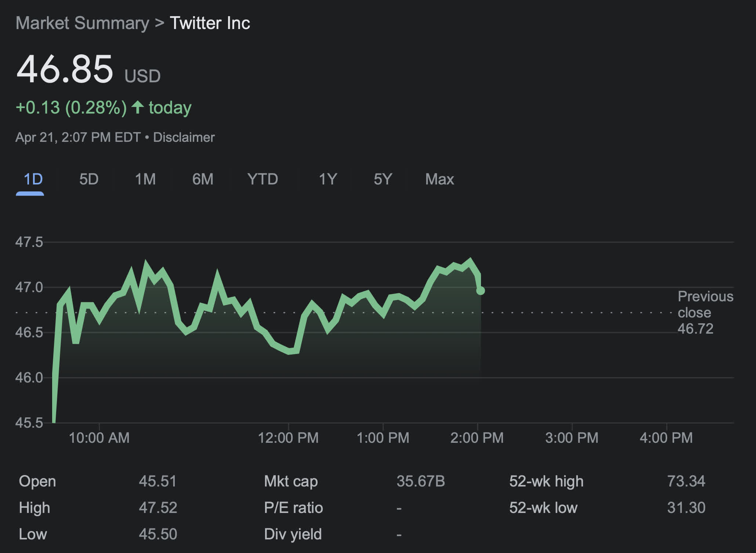756x553 pixels.
Task: Open the Market Summary breadcrumb link
Action: [82, 23]
